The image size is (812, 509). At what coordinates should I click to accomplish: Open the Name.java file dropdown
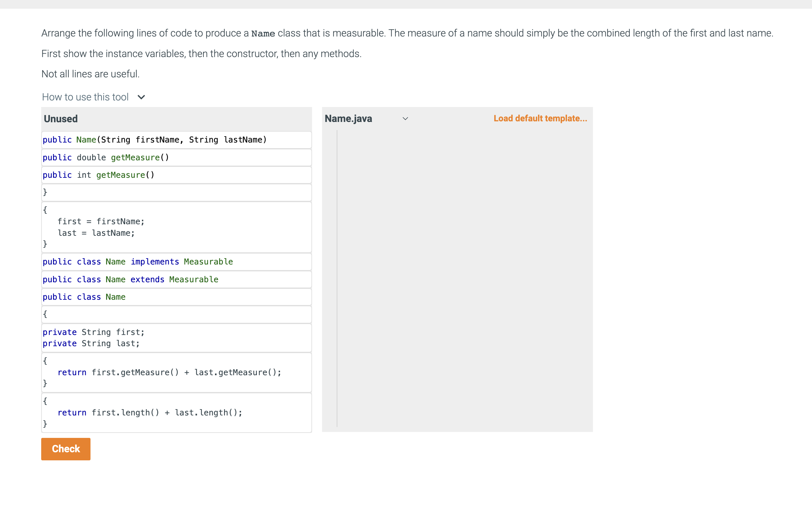(405, 119)
